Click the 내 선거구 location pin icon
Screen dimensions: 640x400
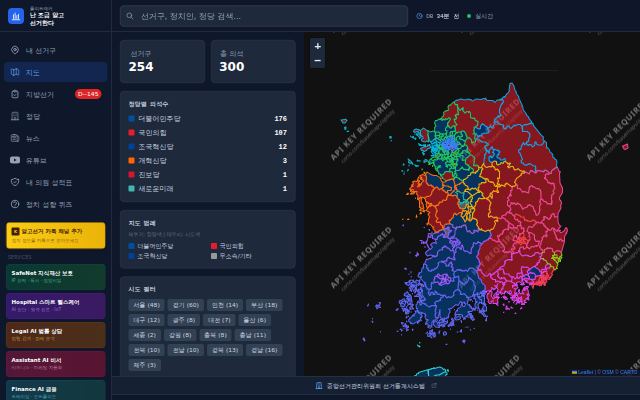[x=15, y=50]
